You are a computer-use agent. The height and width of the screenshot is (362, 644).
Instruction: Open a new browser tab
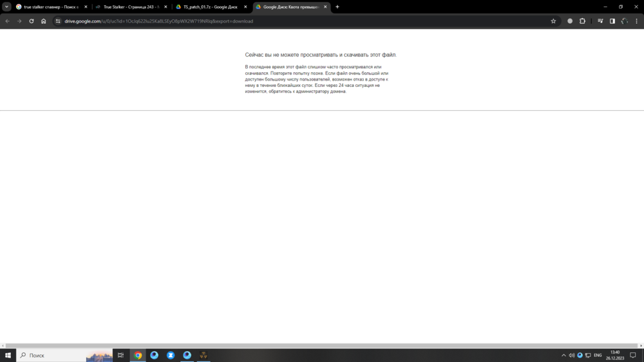[337, 6]
